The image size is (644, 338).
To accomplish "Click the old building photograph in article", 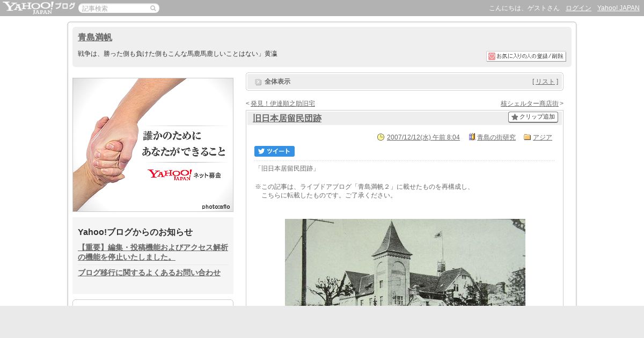I will click(x=405, y=262).
